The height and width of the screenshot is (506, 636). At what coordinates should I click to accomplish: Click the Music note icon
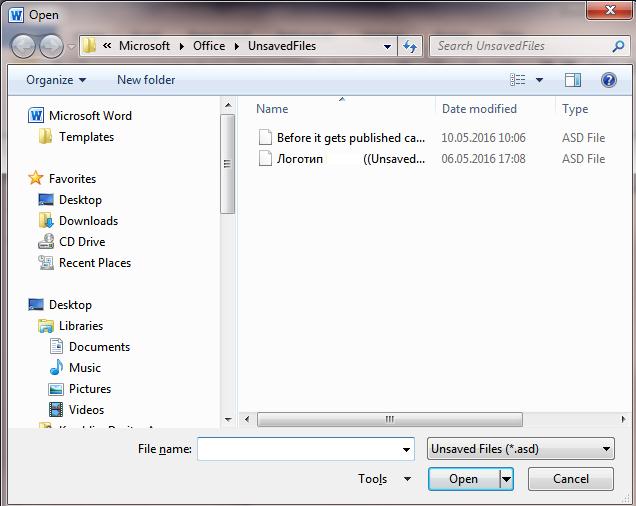click(x=56, y=367)
